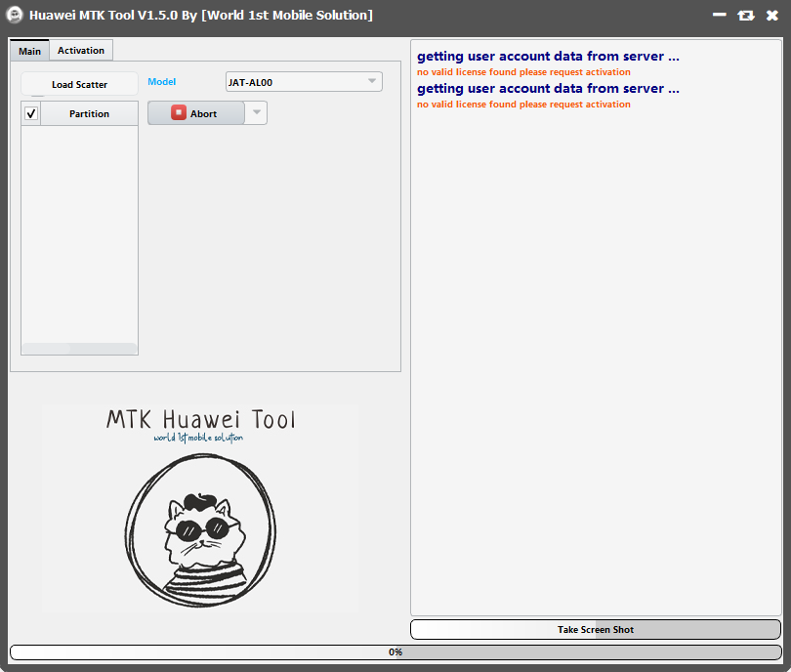Click the first 'no valid license found' log line
Image resolution: width=791 pixels, height=672 pixels.
523,72
